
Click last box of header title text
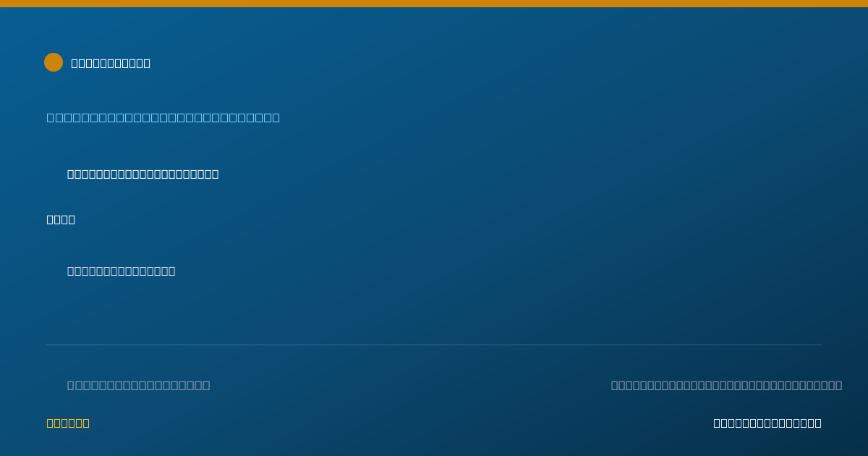click(147, 63)
